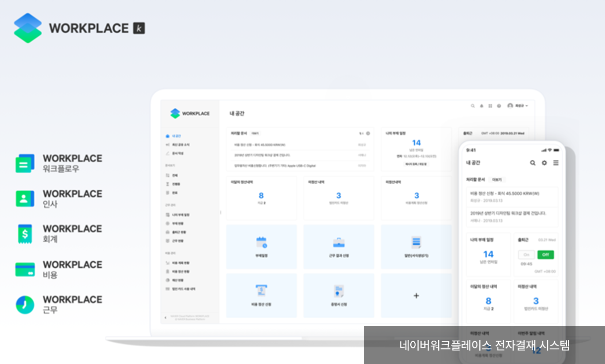Select 진행중 in the laptop sidebar
The image size is (605, 364).
pos(173,184)
